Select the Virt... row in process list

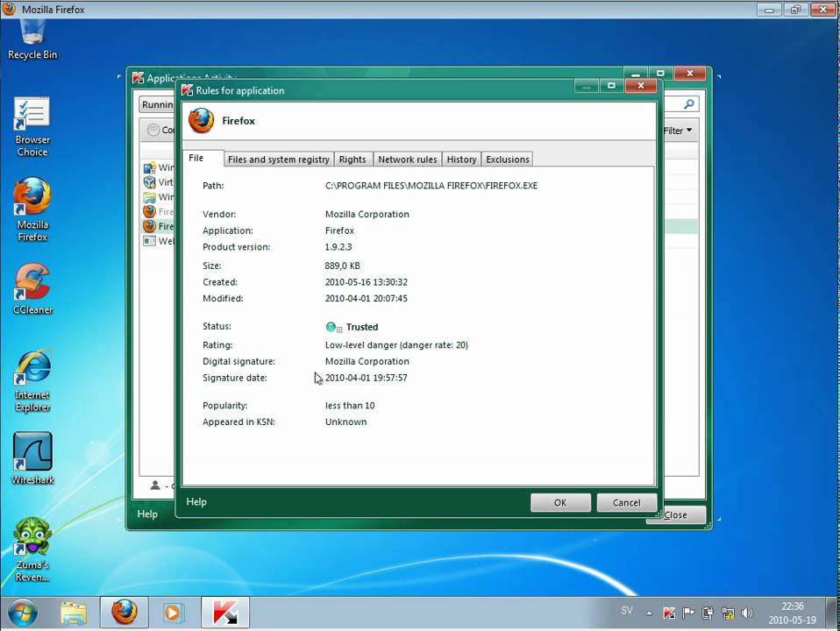click(x=158, y=182)
